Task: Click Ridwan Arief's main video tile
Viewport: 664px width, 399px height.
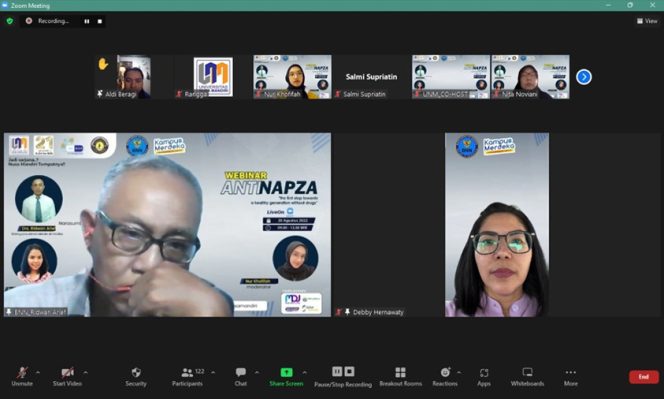Action: [167, 225]
